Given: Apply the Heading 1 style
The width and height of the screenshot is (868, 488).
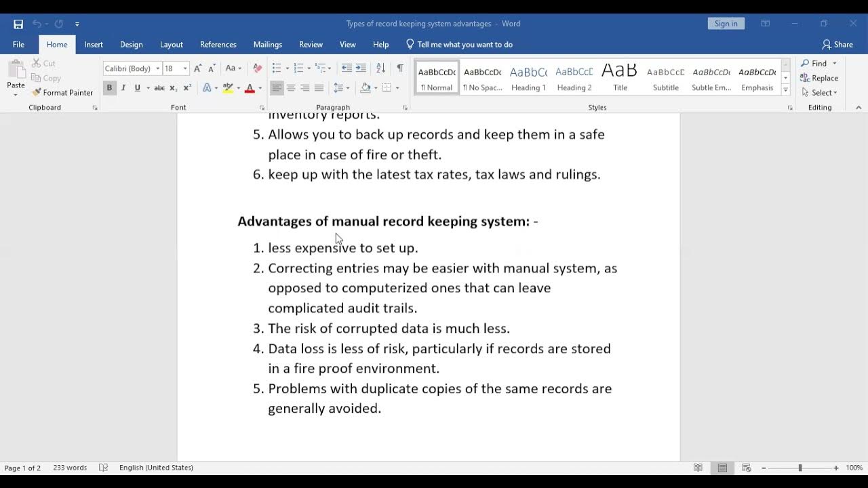Looking at the screenshot, I should click(528, 78).
